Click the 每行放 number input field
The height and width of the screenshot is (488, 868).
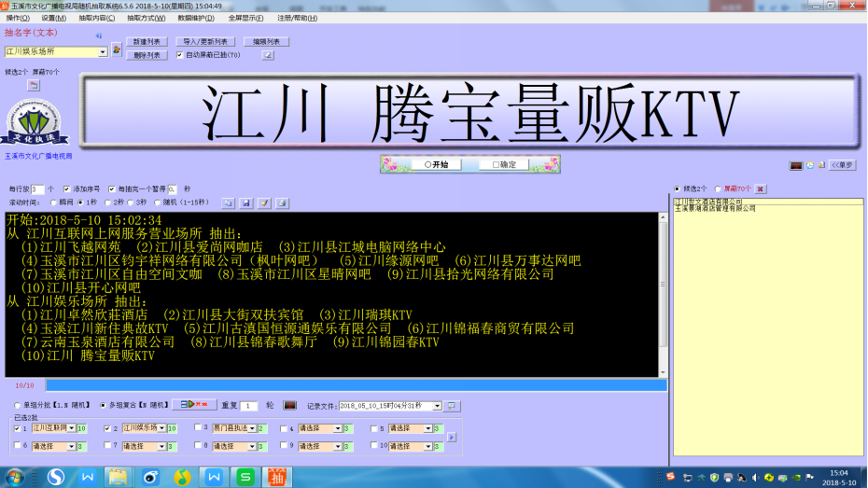[37, 188]
